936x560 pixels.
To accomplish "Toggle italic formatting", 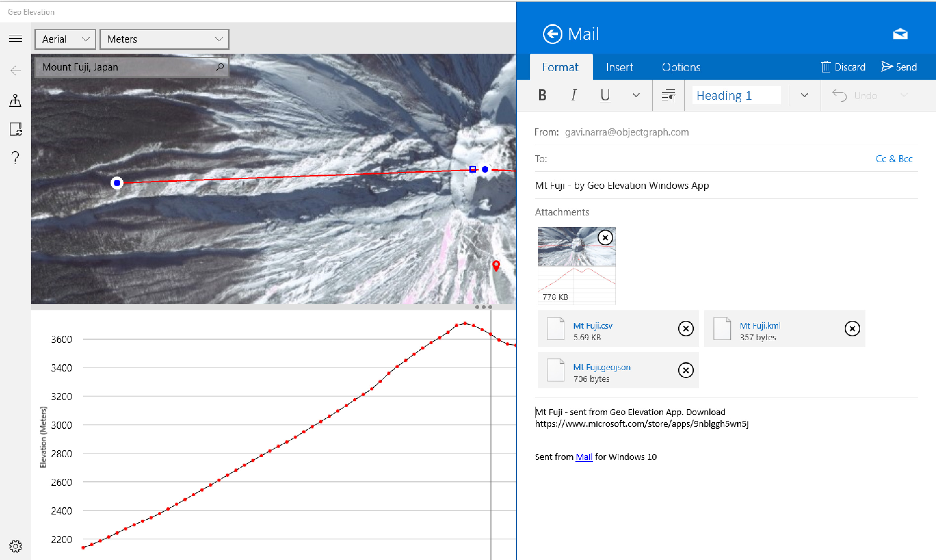I will click(x=574, y=96).
